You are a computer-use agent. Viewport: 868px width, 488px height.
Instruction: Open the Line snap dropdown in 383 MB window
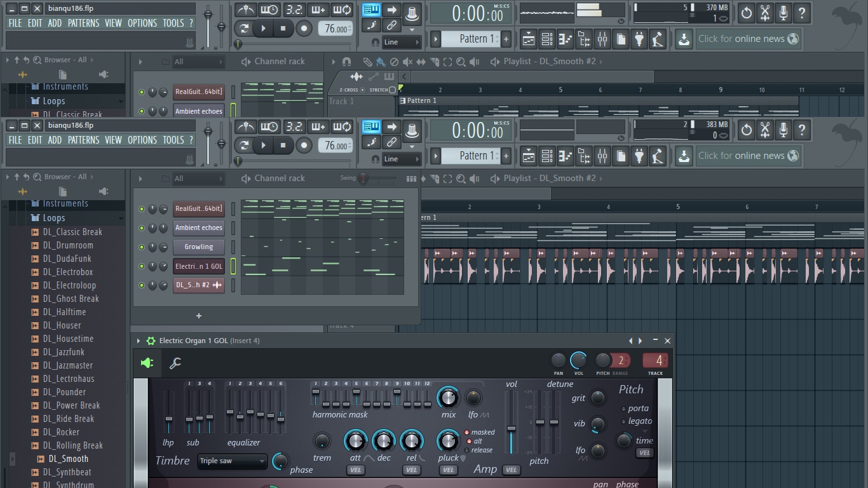pyautogui.click(x=402, y=159)
